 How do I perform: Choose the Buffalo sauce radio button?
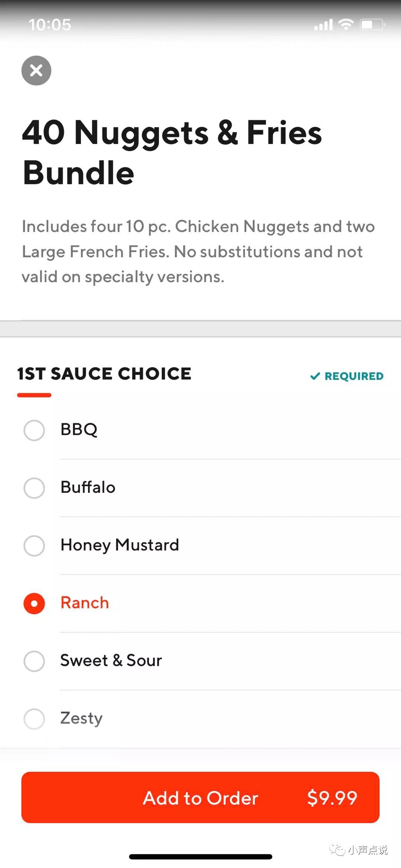coord(34,488)
